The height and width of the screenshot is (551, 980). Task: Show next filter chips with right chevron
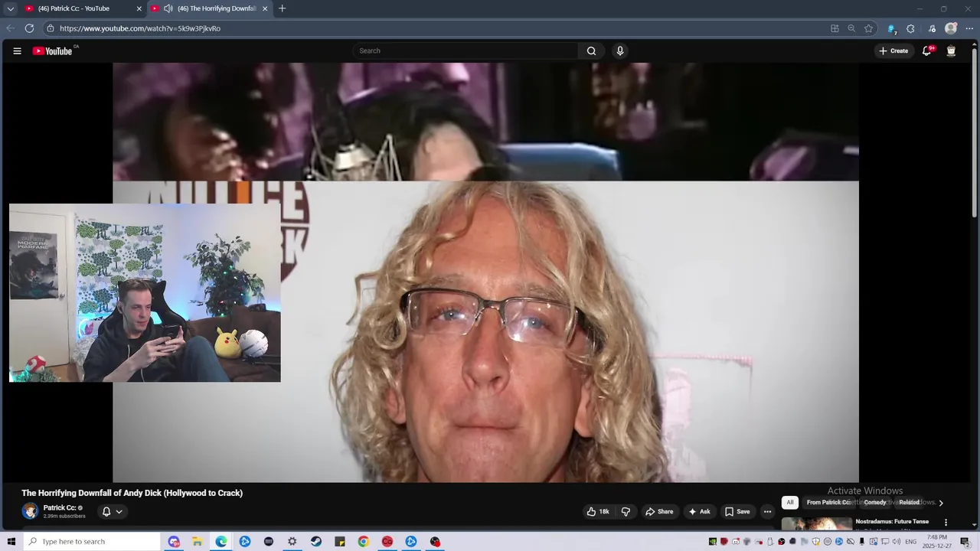tap(941, 503)
